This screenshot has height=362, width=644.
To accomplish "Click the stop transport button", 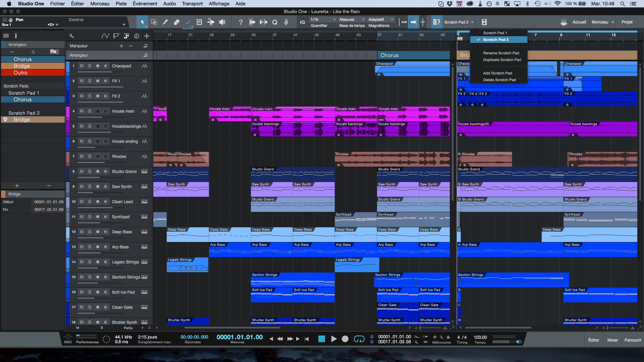I will click(x=321, y=339).
